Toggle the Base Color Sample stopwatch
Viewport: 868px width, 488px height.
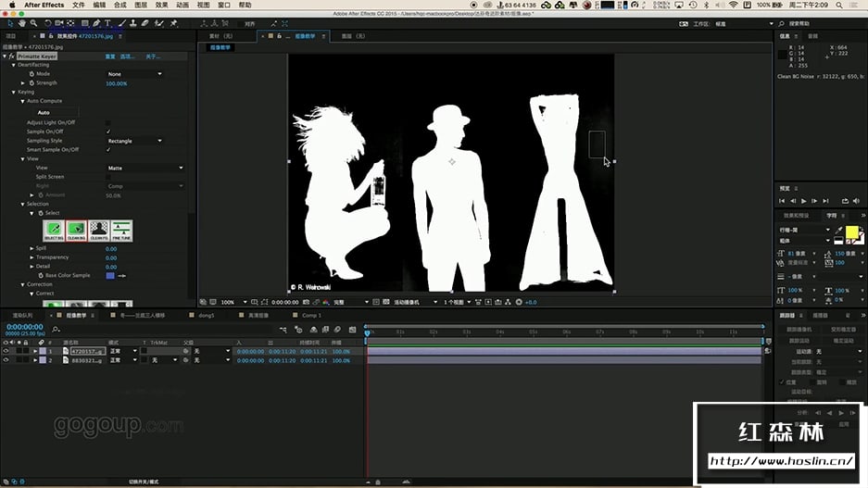coord(41,275)
